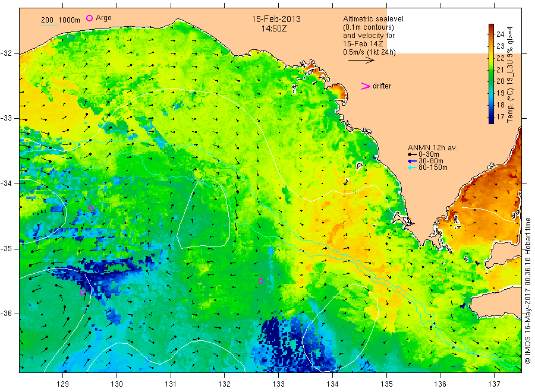Click the 0.5m/s velocity reference arrow

tap(361, 61)
